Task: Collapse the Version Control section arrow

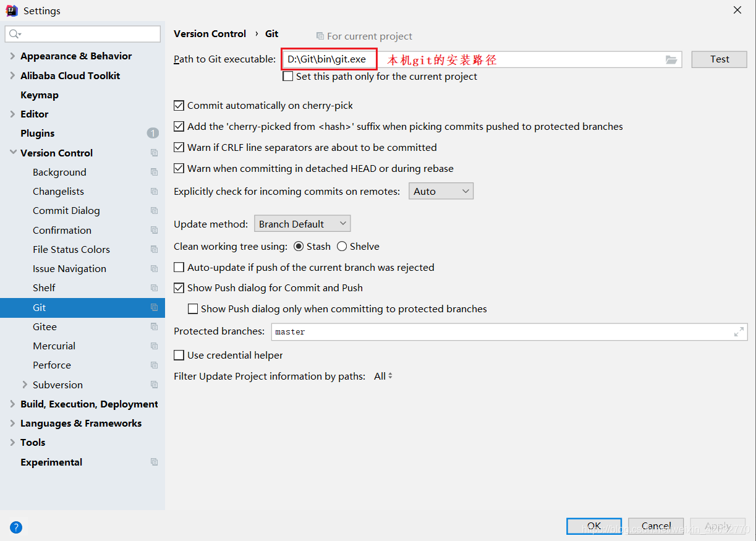Action: click(x=13, y=152)
